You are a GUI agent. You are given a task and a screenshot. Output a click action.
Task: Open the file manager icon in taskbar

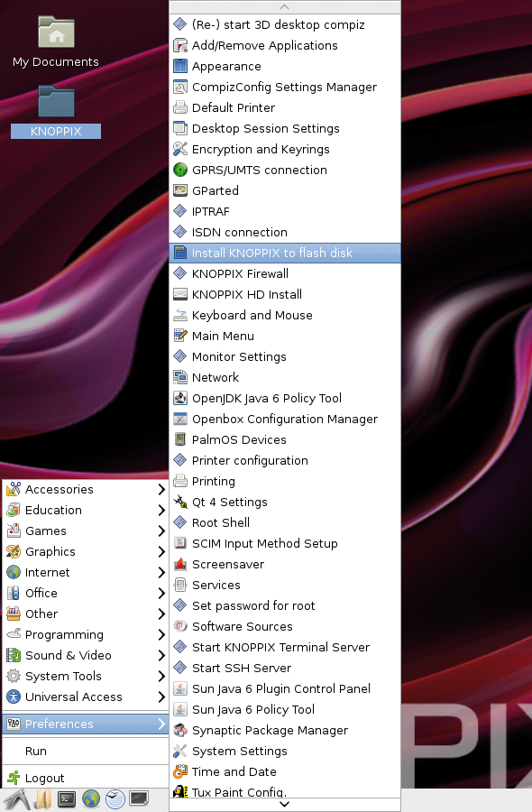pyautogui.click(x=43, y=799)
